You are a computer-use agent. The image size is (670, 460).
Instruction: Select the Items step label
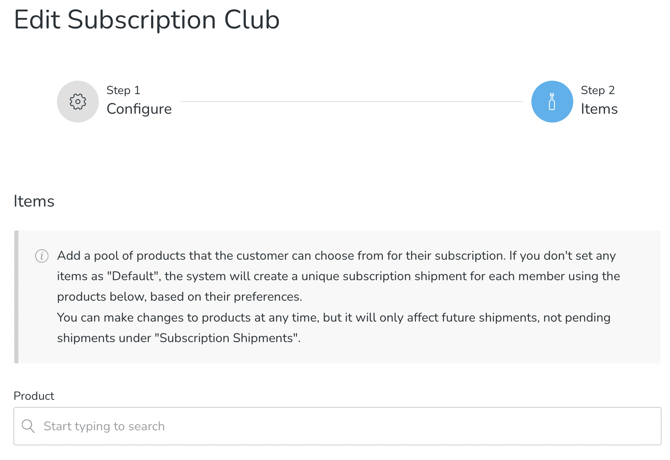coord(599,109)
